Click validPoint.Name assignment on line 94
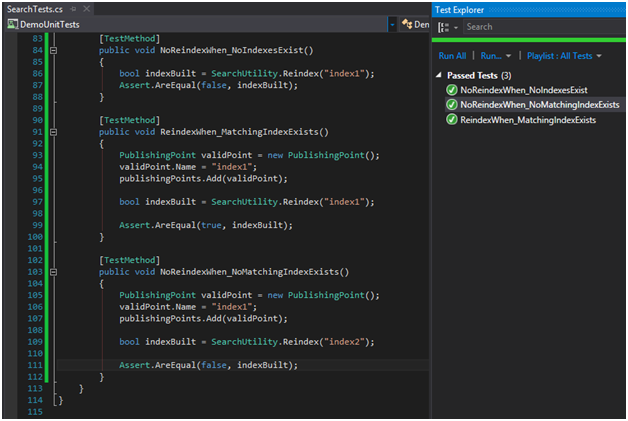Image resolution: width=628 pixels, height=421 pixels. [x=188, y=167]
